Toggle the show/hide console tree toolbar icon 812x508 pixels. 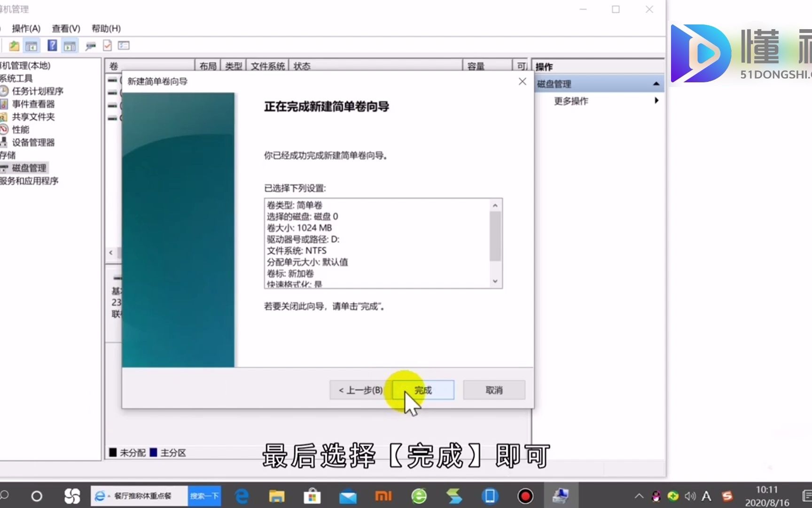[x=31, y=46]
